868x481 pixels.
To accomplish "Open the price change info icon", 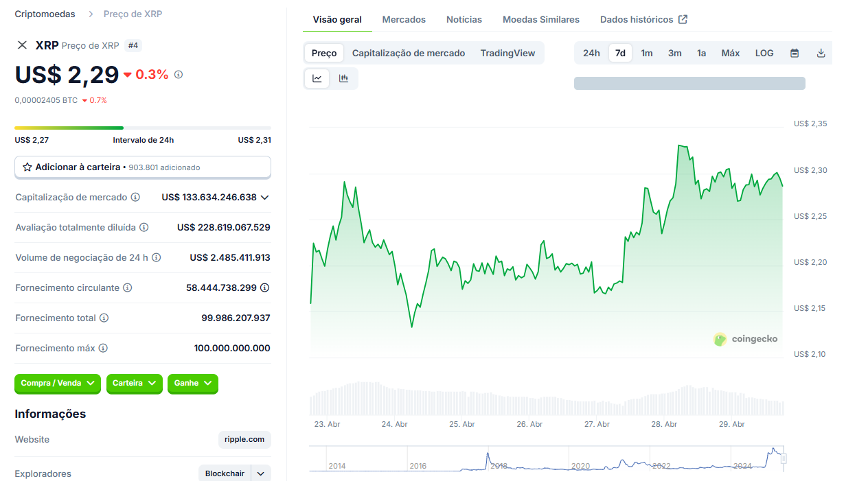I will coord(179,74).
